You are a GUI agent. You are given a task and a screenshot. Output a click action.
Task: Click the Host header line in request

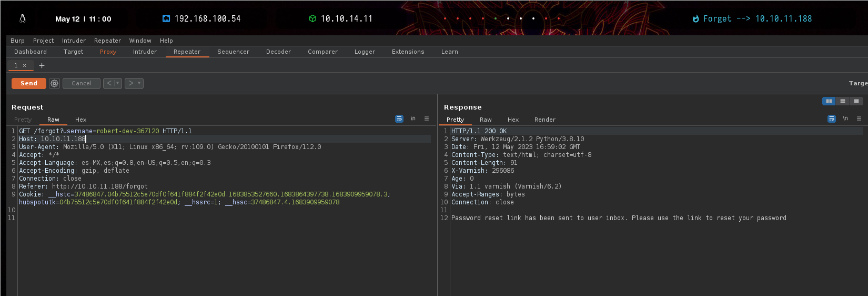click(53, 139)
